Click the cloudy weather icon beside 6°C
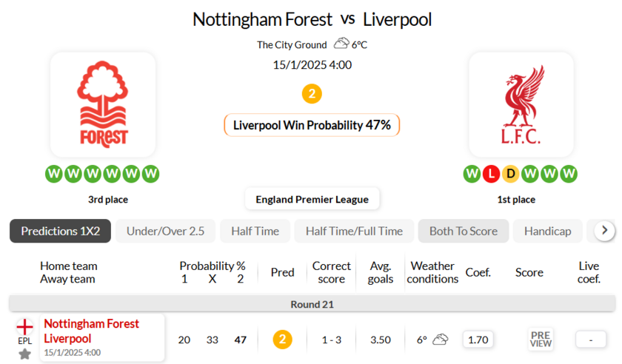622x364 pixels. click(x=341, y=44)
